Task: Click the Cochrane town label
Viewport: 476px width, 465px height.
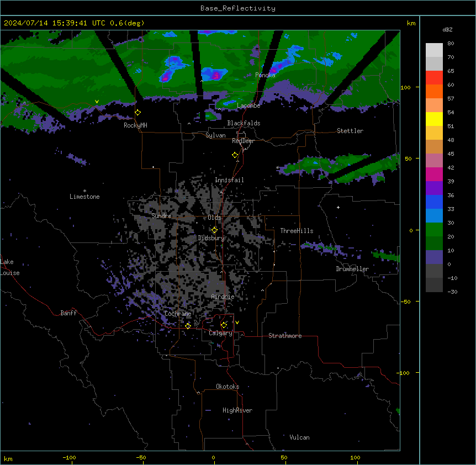Action: click(178, 314)
